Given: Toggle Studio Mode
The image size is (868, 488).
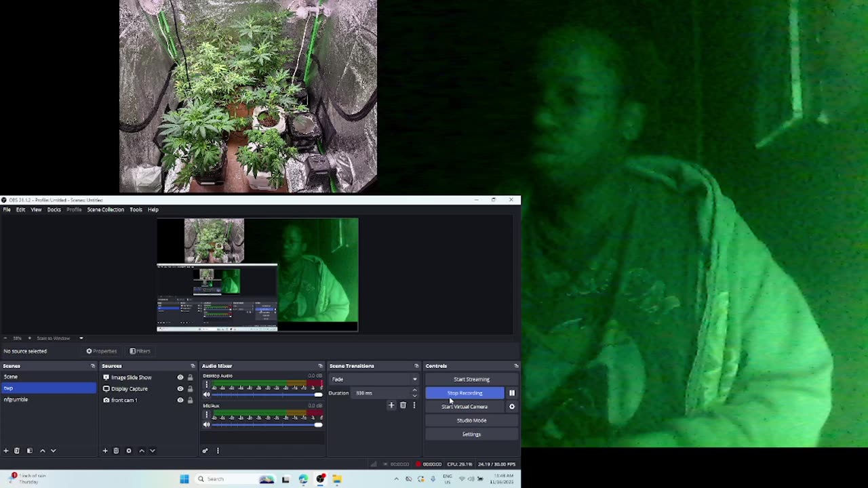Looking at the screenshot, I should 471,420.
